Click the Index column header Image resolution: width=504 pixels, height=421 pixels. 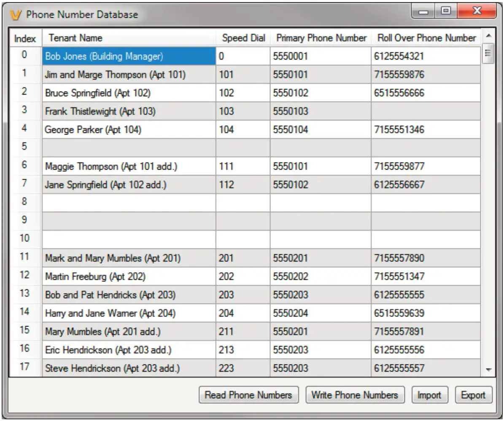point(25,38)
